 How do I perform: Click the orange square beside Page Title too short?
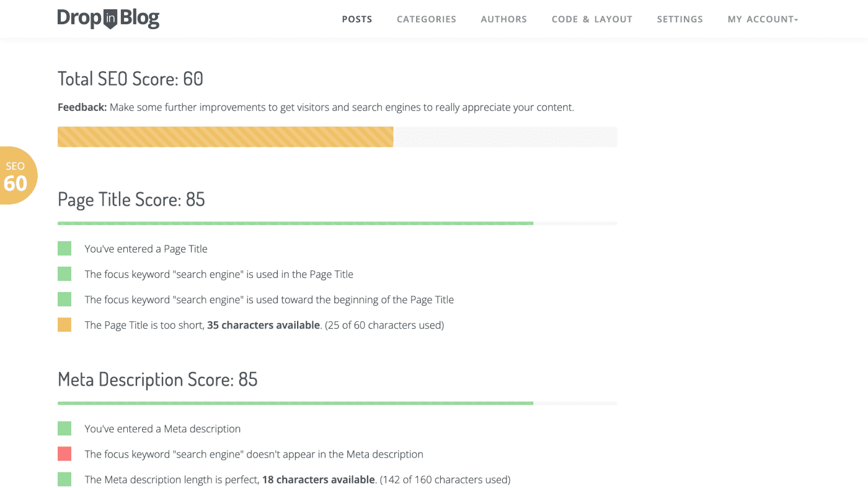tap(64, 325)
